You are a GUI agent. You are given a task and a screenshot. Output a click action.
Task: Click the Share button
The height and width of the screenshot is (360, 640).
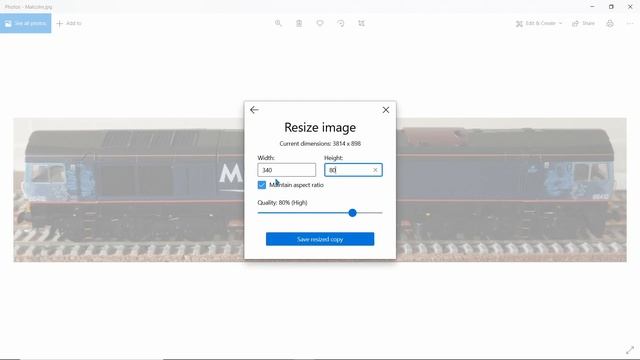(583, 23)
